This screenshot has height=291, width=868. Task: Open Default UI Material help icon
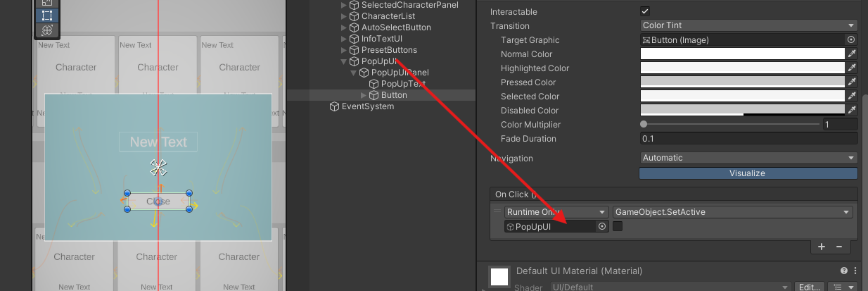click(844, 271)
